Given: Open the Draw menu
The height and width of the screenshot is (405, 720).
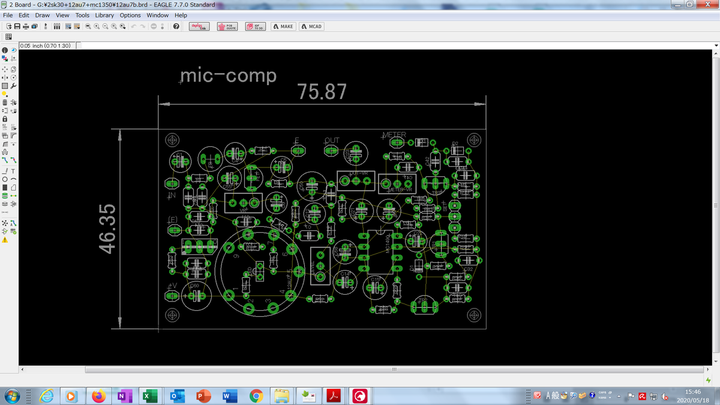Looking at the screenshot, I should (42, 16).
